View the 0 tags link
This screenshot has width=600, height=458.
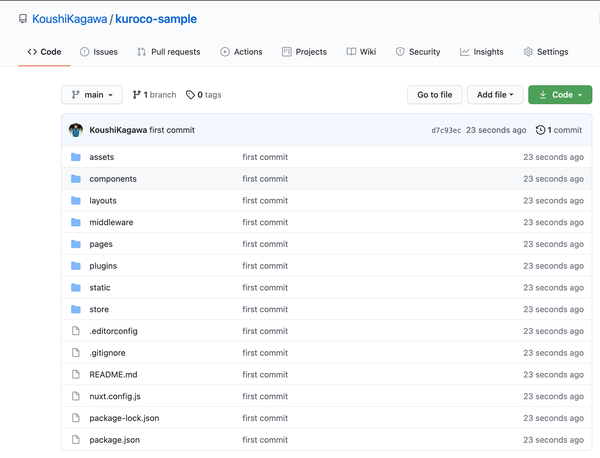(x=204, y=95)
